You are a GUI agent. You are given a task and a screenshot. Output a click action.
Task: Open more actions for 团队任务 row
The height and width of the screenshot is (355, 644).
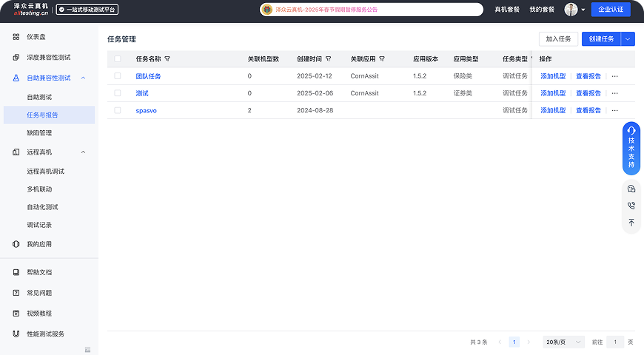click(x=614, y=76)
